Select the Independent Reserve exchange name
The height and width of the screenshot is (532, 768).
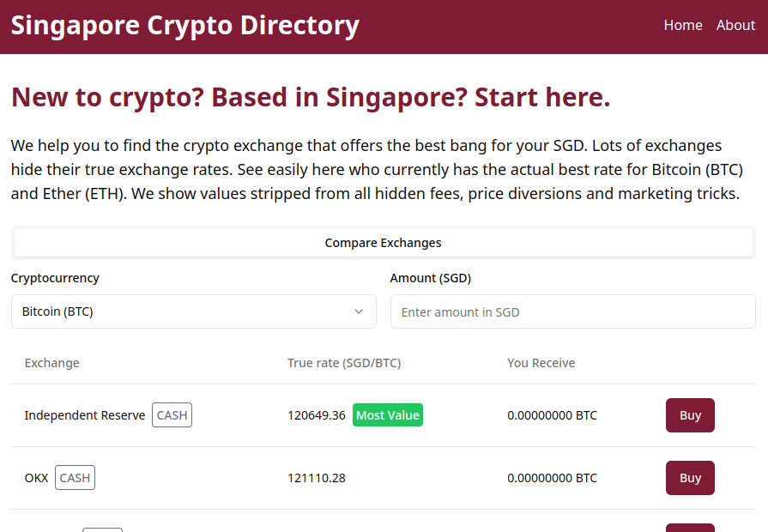(85, 414)
